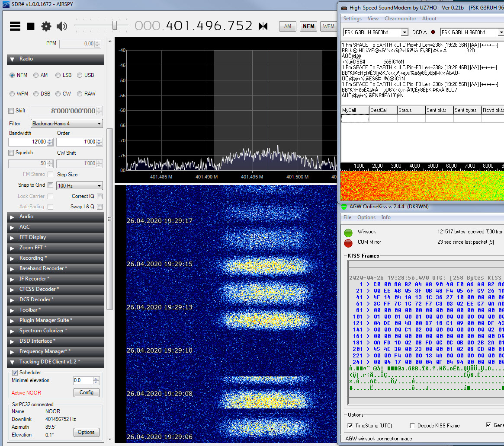
Task: Open the Blackman-Harris 4 filter dropdown
Action: pyautogui.click(x=67, y=124)
